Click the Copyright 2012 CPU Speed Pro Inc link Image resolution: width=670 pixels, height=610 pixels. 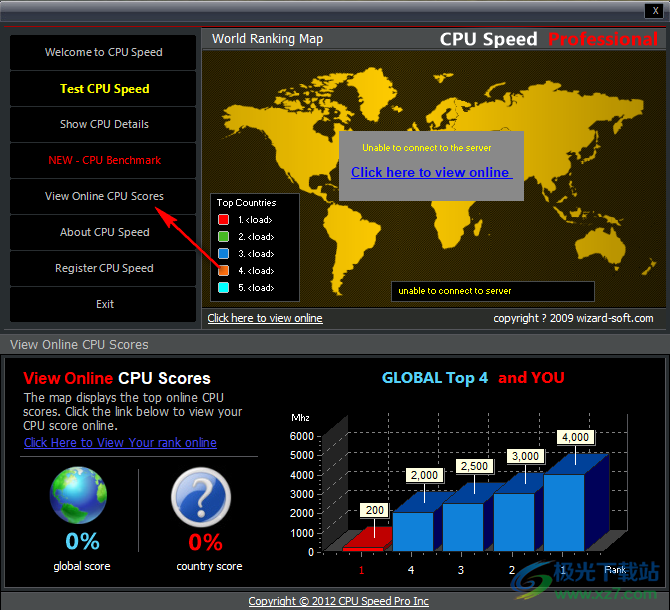coord(338,601)
